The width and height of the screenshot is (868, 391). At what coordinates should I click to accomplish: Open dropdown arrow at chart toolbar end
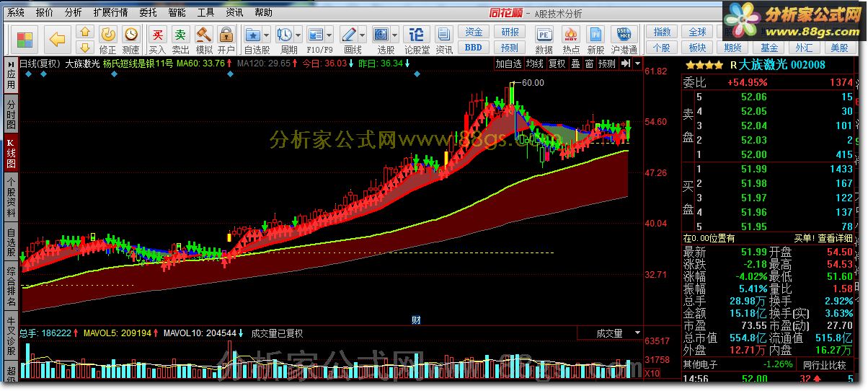pos(637,63)
